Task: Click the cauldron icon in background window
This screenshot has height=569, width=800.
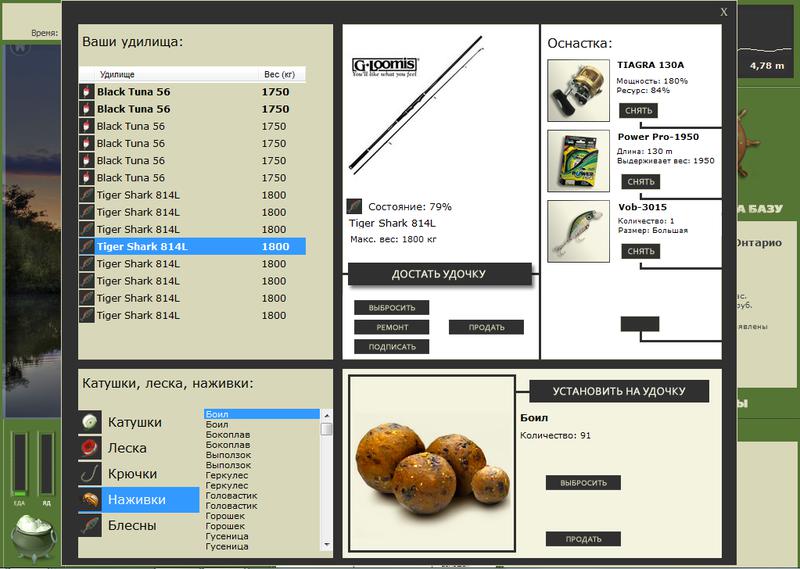Action: 33,537
